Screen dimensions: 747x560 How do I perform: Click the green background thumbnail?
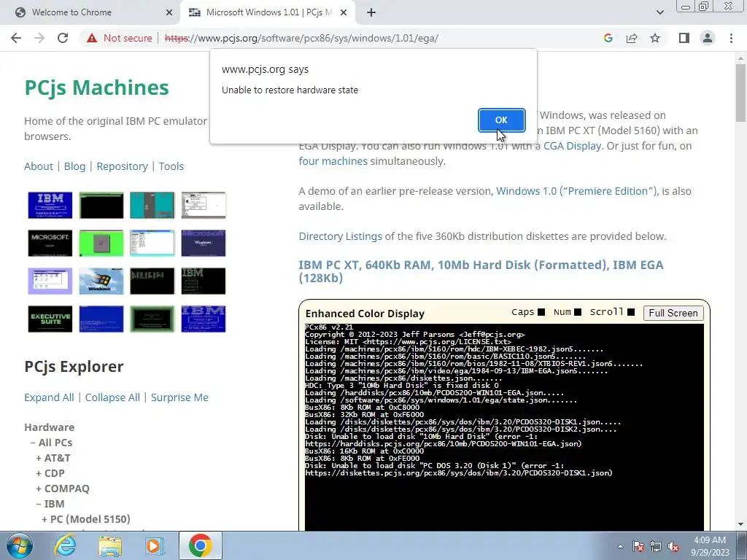(x=101, y=243)
